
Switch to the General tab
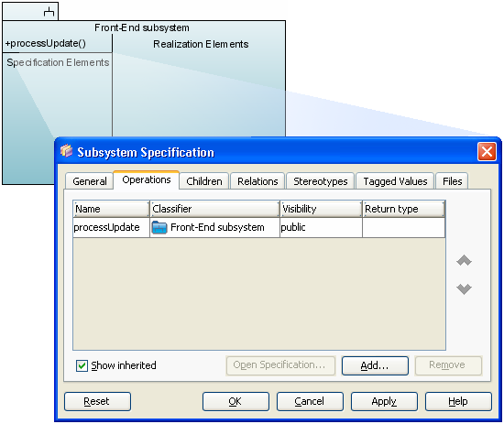click(x=90, y=181)
